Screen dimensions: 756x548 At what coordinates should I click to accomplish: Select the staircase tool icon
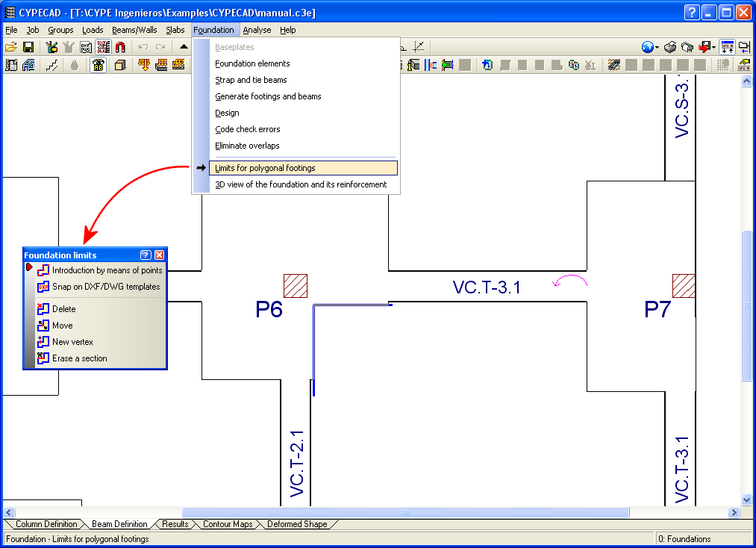51,65
